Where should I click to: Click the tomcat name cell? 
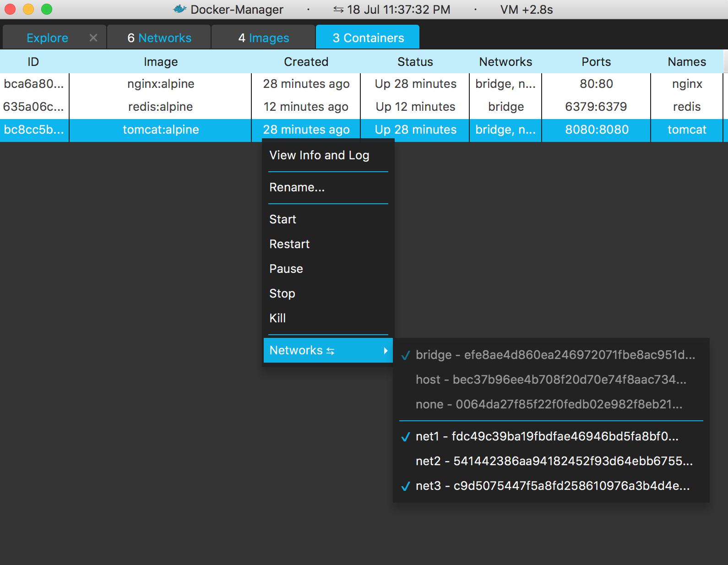tap(687, 130)
